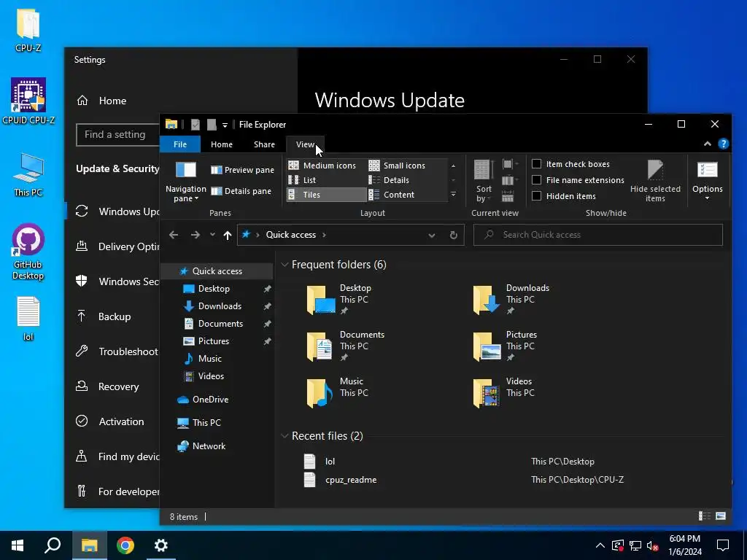Open the Share ribbon tab
This screenshot has height=560, width=747.
point(264,144)
